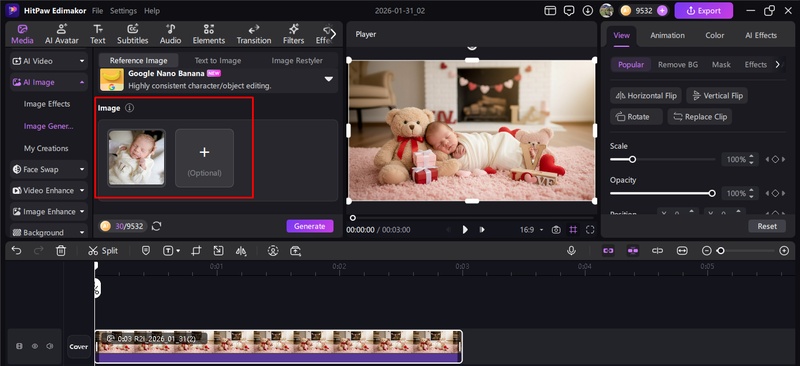
Task: Collapse the AI Image section
Action: pos(48,82)
